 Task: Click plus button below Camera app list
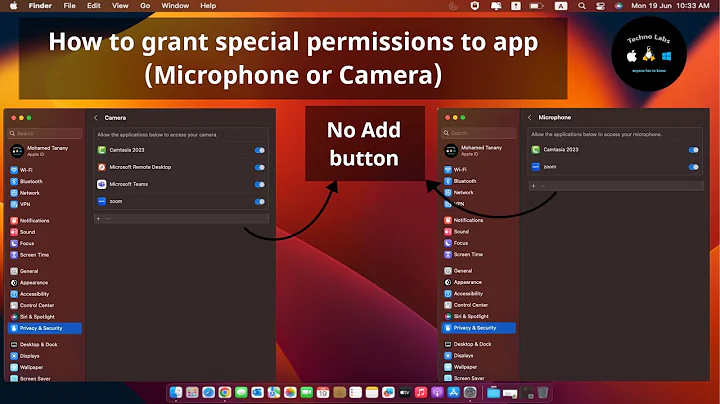(98, 219)
